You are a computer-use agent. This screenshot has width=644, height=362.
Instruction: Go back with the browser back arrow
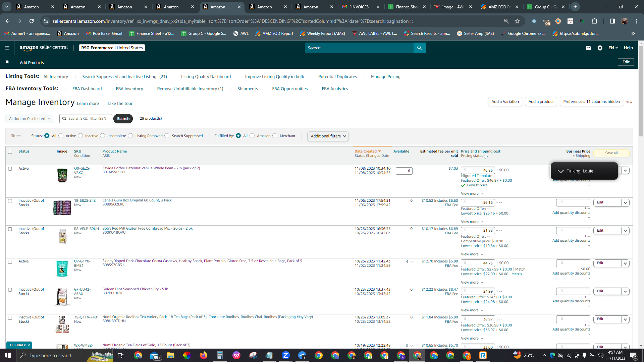[x=7, y=21]
